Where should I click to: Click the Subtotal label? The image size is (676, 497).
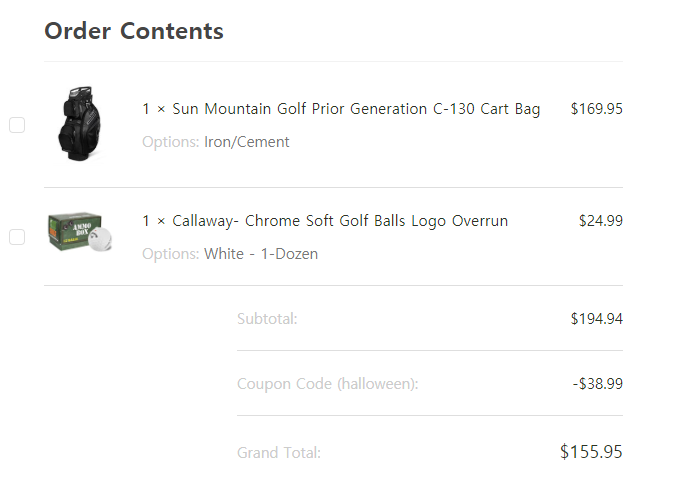267,319
